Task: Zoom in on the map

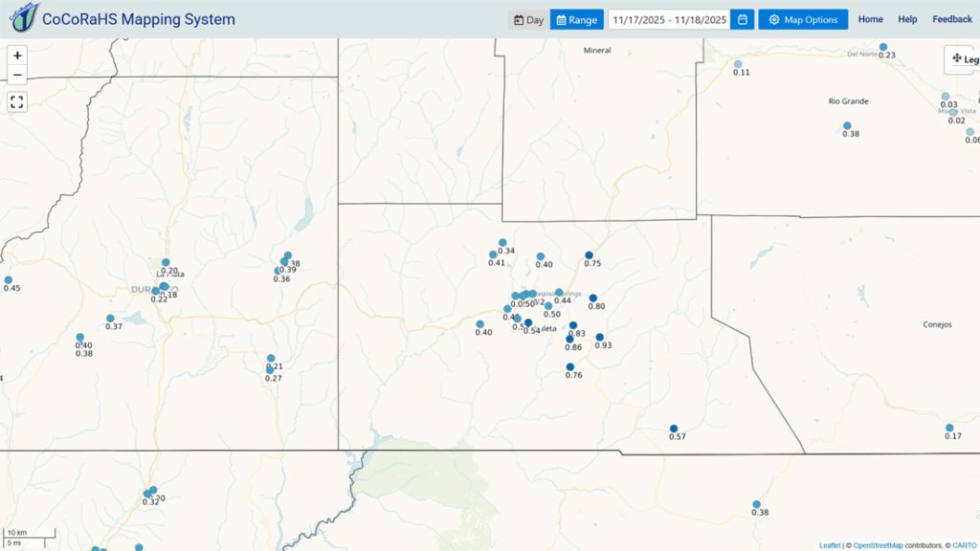Action: (17, 55)
